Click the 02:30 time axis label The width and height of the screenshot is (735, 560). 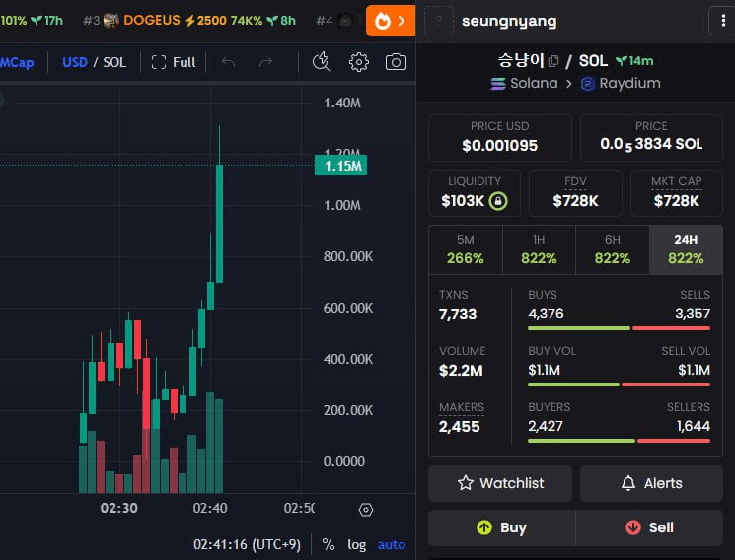tap(119, 508)
